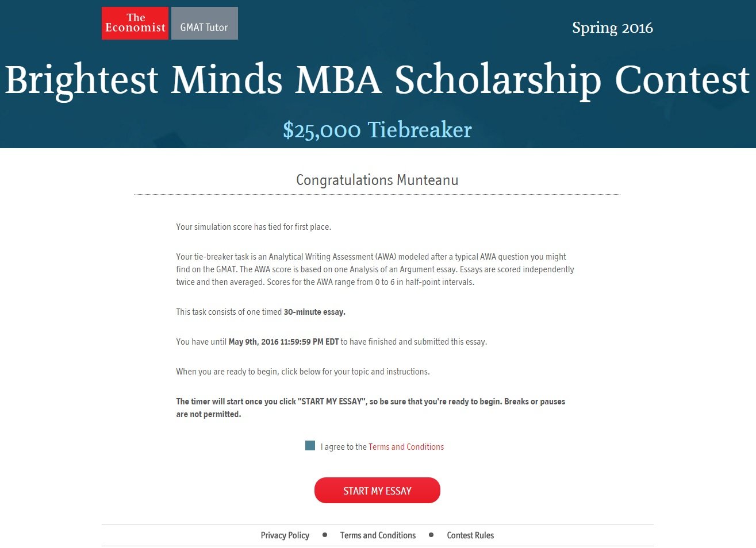This screenshot has width=756, height=548.
Task: Click bullet dot after Privacy Policy
Action: tap(325, 535)
